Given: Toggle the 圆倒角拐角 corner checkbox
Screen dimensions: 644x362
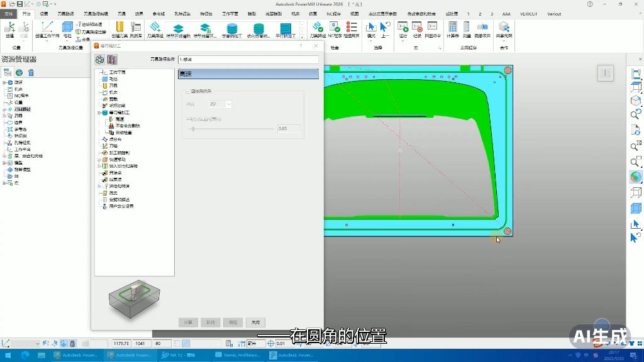Looking at the screenshot, I should (x=188, y=91).
